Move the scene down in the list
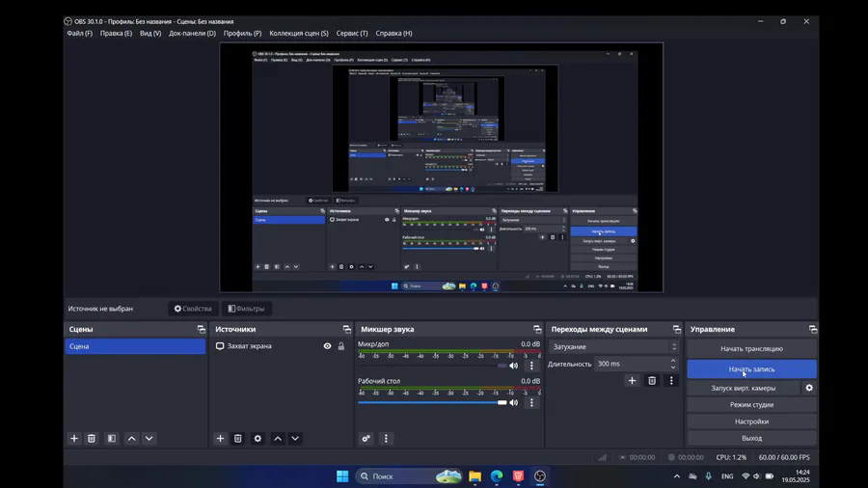 point(149,438)
